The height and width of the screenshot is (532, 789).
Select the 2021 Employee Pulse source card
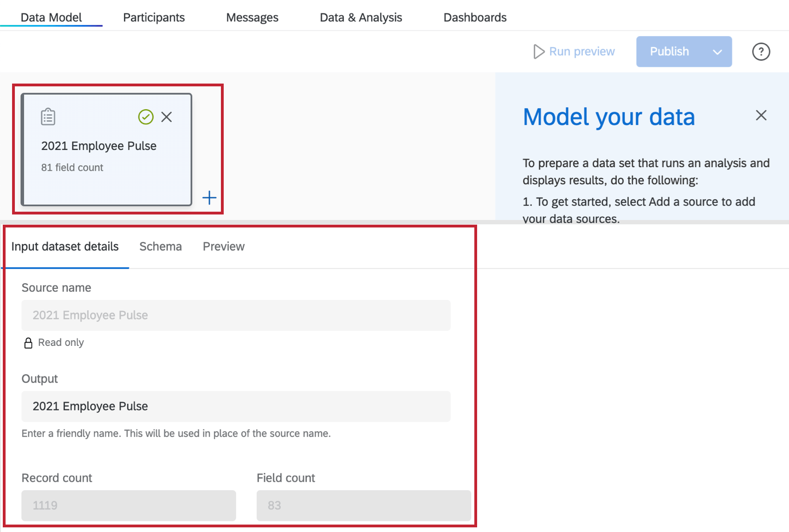pos(106,149)
